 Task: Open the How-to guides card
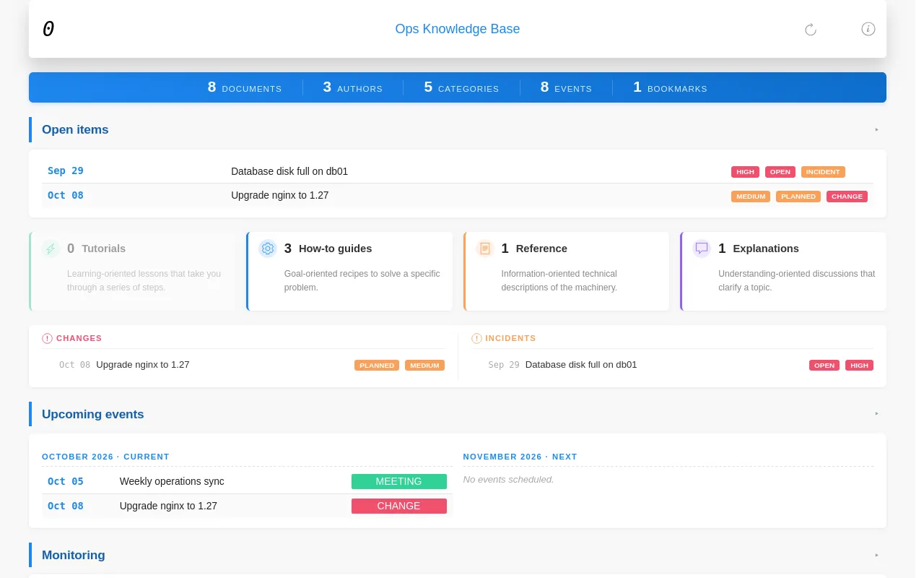tap(349, 272)
